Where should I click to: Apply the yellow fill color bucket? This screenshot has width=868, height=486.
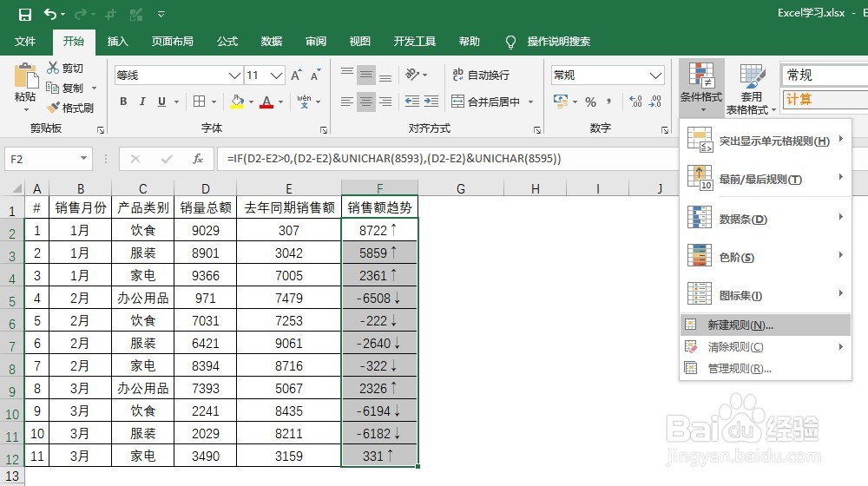[238, 102]
